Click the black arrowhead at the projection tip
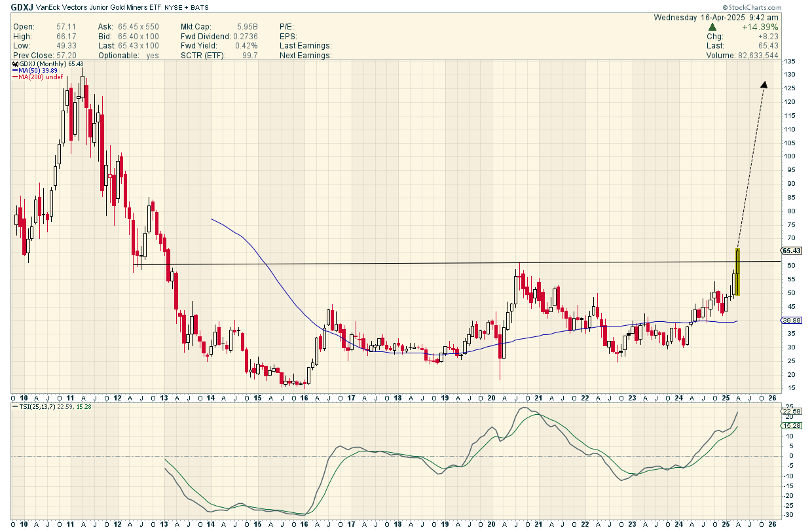 pos(763,84)
